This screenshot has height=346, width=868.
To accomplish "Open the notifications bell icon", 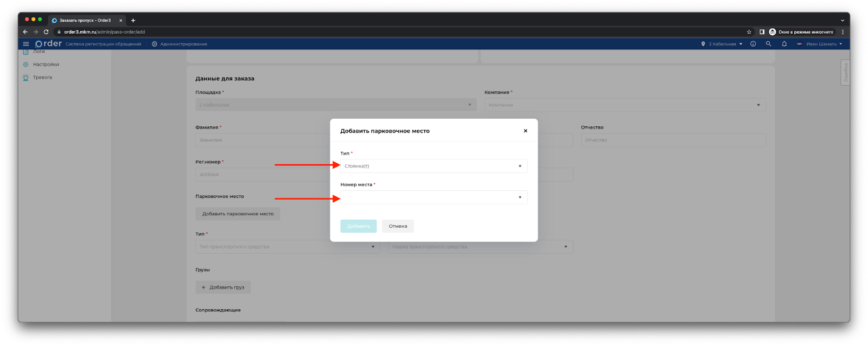I will pos(784,44).
